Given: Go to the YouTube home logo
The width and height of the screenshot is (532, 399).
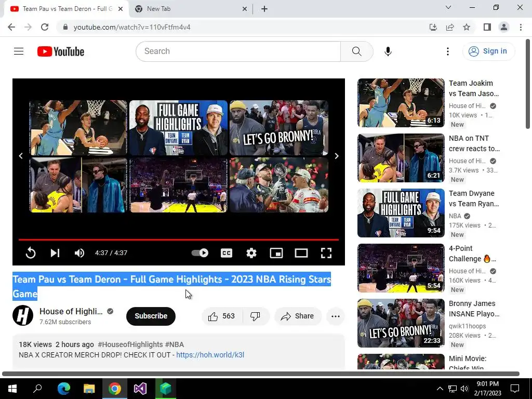Looking at the screenshot, I should tap(61, 51).
